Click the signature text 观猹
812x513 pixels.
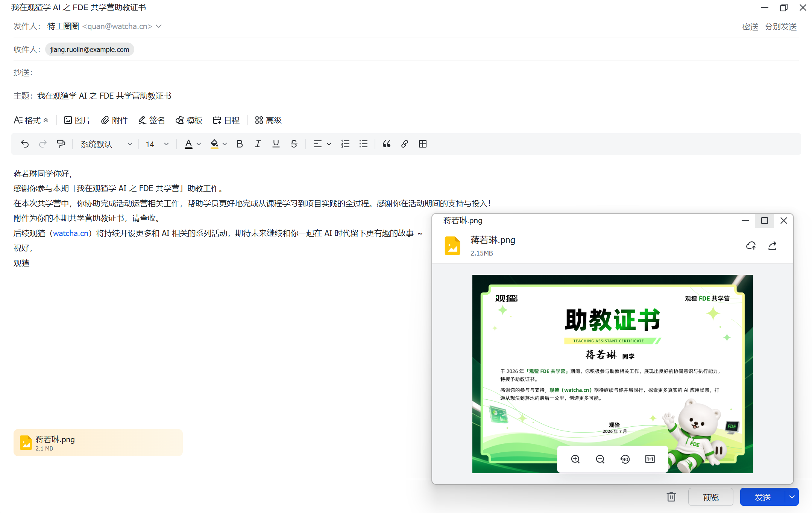click(21, 263)
